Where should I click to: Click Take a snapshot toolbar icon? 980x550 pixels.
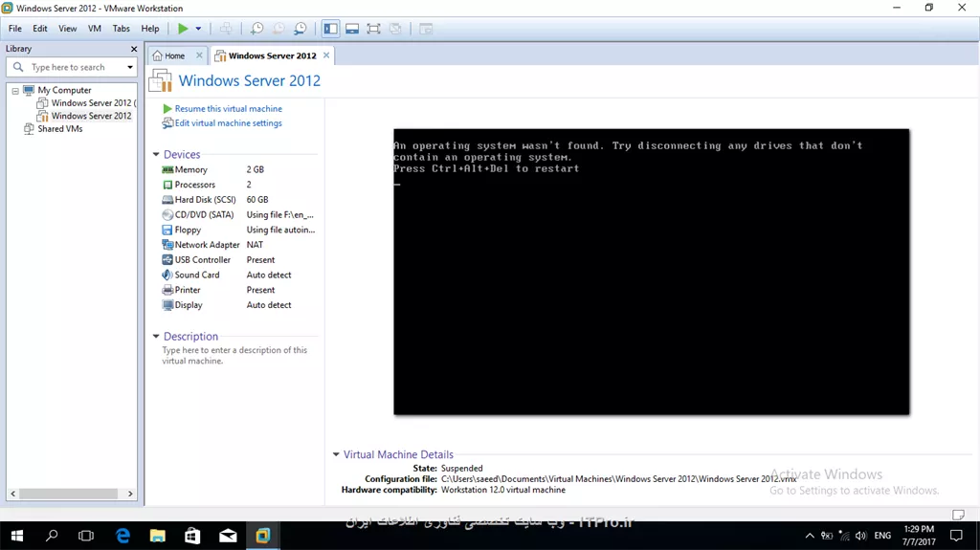point(256,28)
